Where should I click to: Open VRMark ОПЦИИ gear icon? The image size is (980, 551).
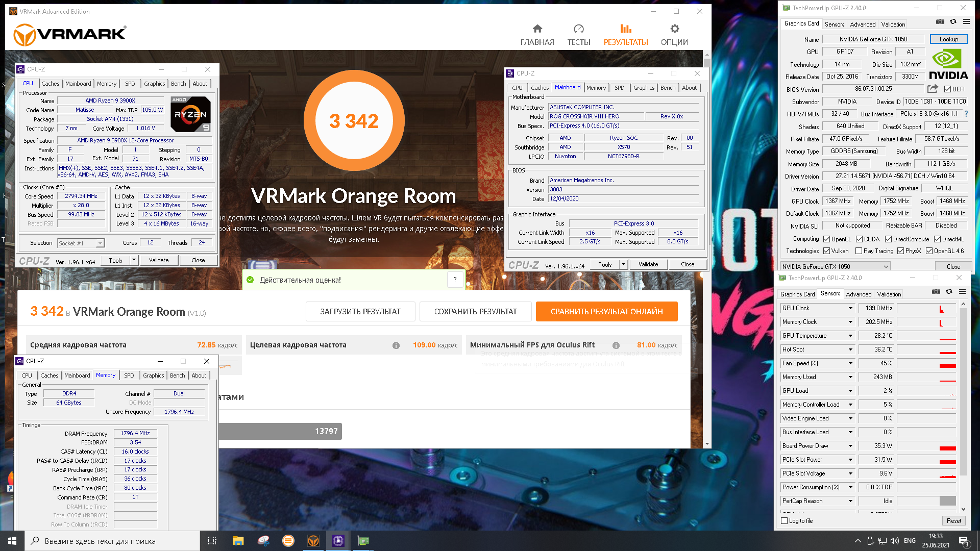click(x=674, y=29)
